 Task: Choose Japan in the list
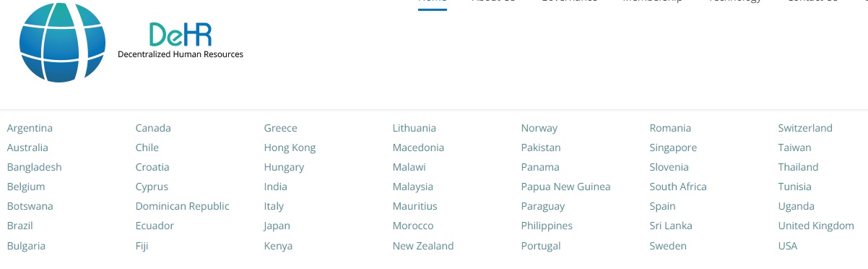277,226
